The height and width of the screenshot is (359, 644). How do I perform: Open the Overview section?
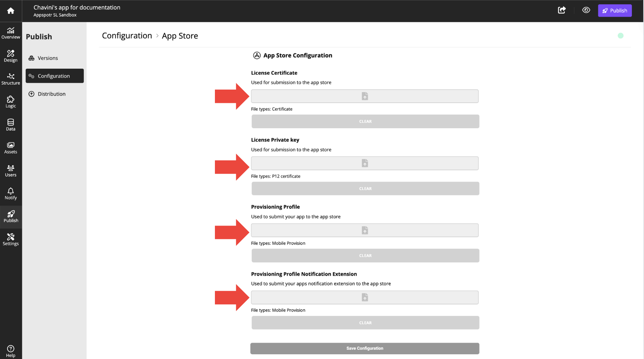pyautogui.click(x=11, y=33)
